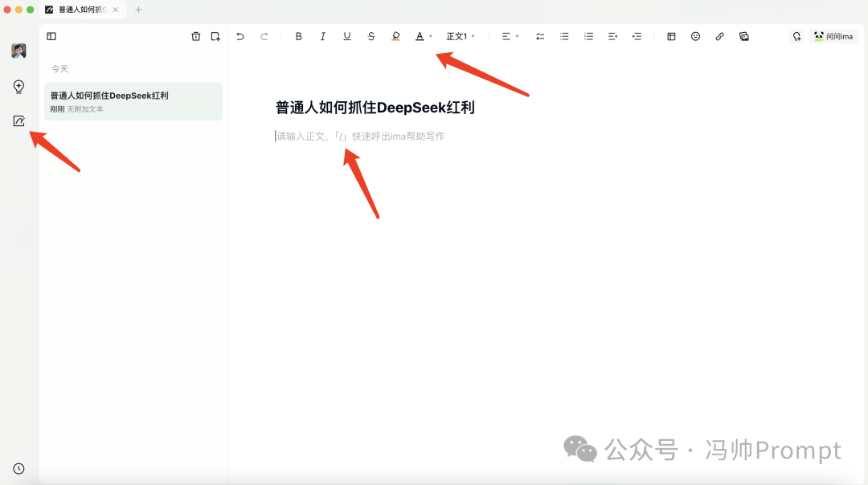Click the AI assistant icon beside 问问ima
Image resolution: width=868 pixels, height=485 pixels.
pyautogui.click(x=796, y=36)
